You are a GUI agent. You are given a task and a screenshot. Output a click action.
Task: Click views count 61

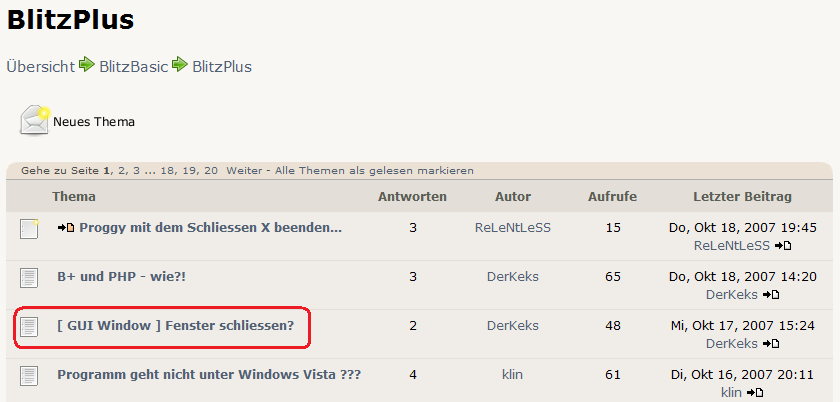pos(613,374)
